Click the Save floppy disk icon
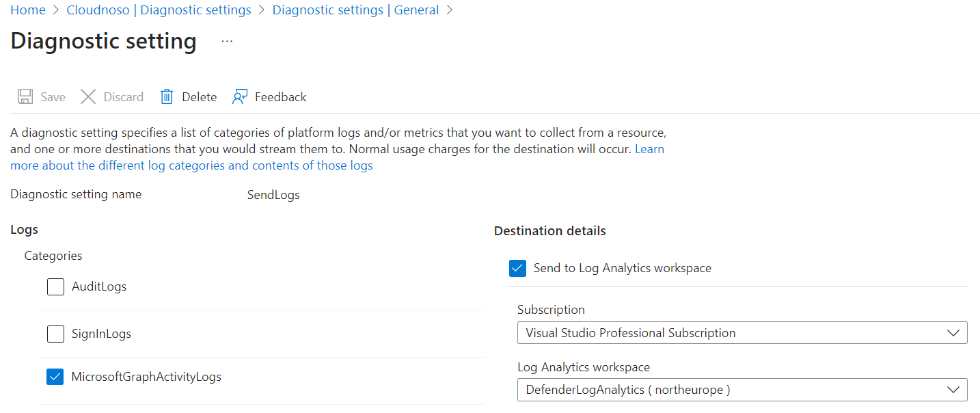980x413 pixels. point(25,96)
